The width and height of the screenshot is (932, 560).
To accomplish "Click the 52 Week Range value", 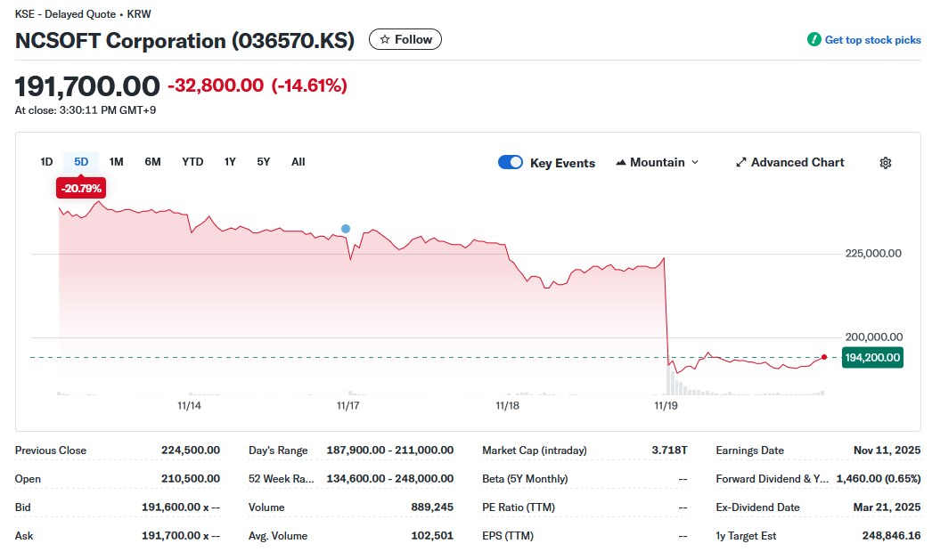I will (x=390, y=479).
